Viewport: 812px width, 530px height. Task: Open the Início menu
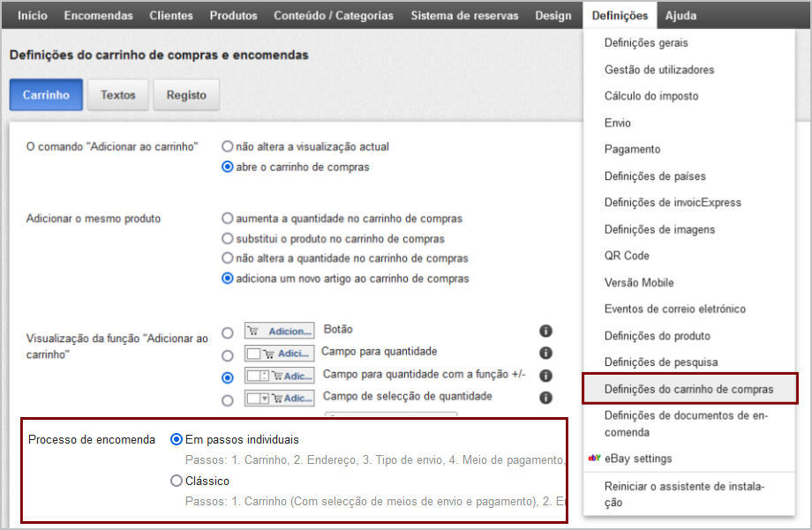pyautogui.click(x=32, y=16)
